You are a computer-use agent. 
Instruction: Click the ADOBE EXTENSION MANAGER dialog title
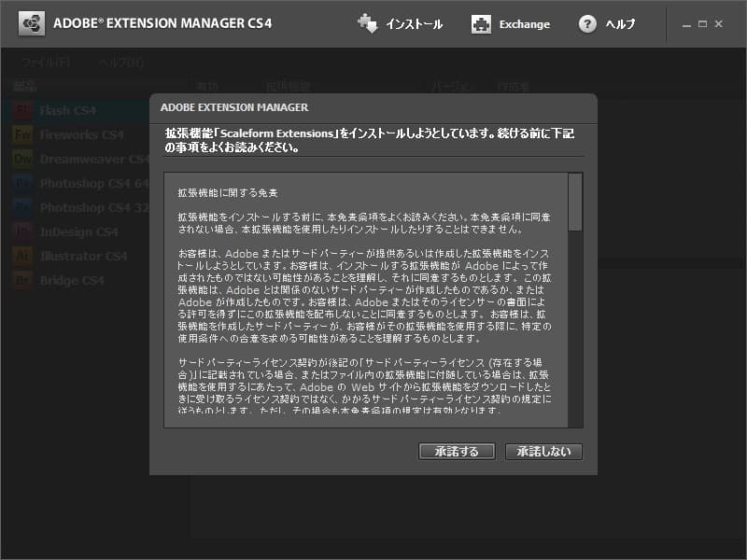[234, 107]
